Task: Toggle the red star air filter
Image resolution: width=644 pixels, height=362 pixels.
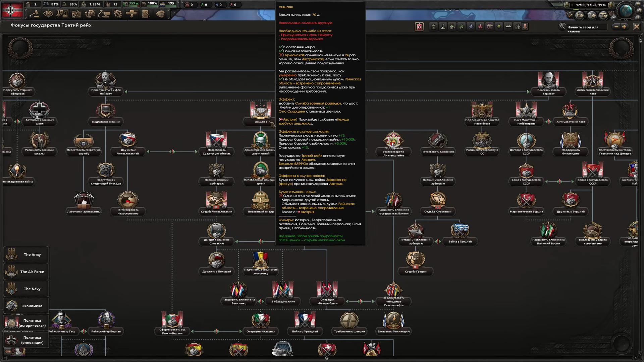Action: click(x=480, y=27)
